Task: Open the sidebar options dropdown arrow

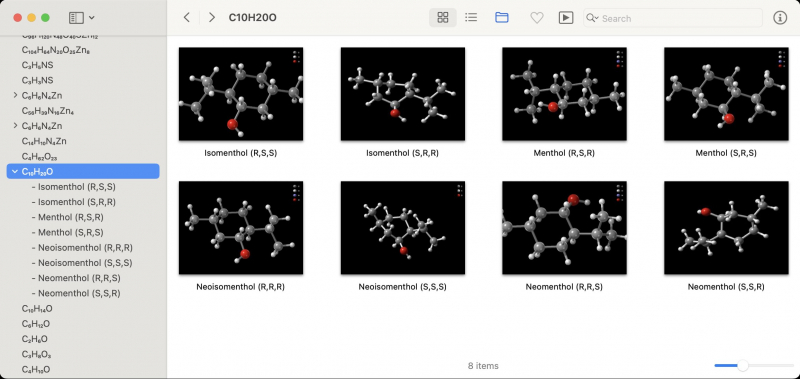Action: click(91, 18)
